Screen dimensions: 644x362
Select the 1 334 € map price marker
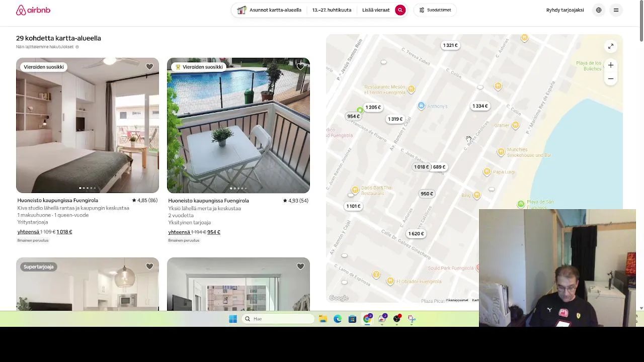pyautogui.click(x=479, y=106)
